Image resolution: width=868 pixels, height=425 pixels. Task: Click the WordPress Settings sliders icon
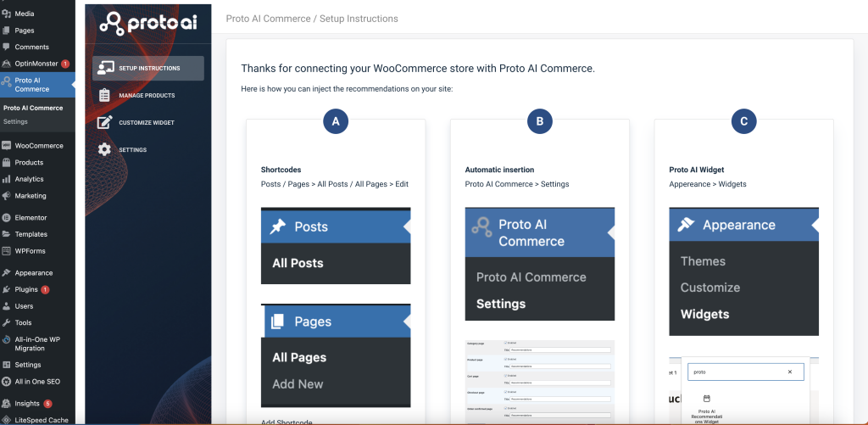click(6, 365)
